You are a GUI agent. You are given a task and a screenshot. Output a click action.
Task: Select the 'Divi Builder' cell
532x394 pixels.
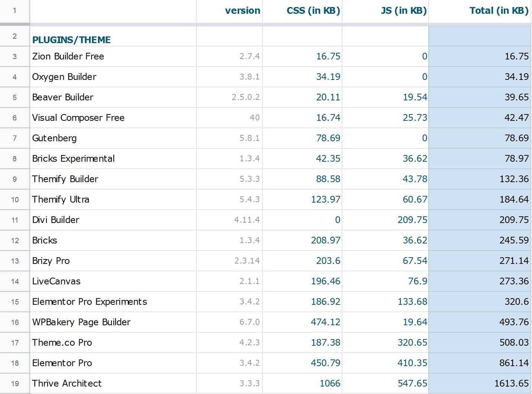pos(113,220)
